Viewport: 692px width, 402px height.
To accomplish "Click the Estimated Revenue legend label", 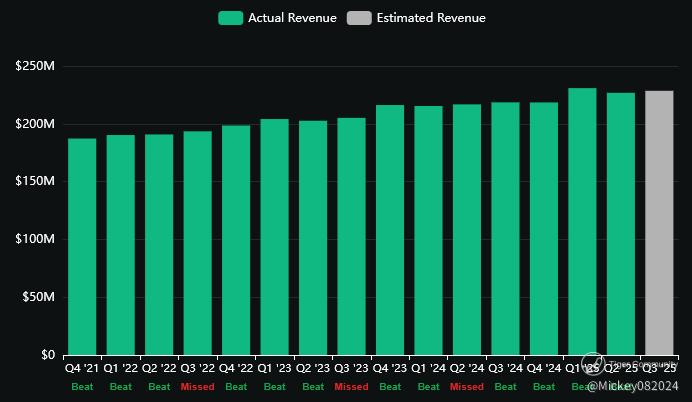I will point(431,18).
